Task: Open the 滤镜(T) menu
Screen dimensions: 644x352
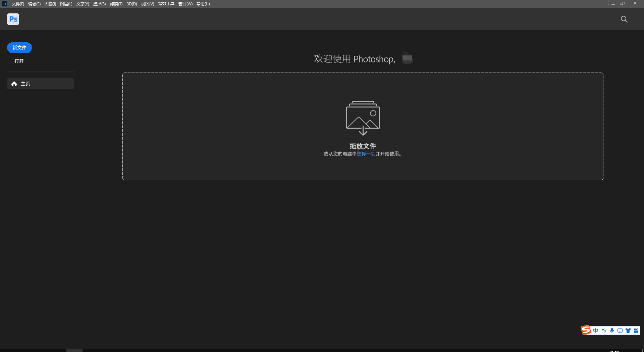Action: click(116, 4)
